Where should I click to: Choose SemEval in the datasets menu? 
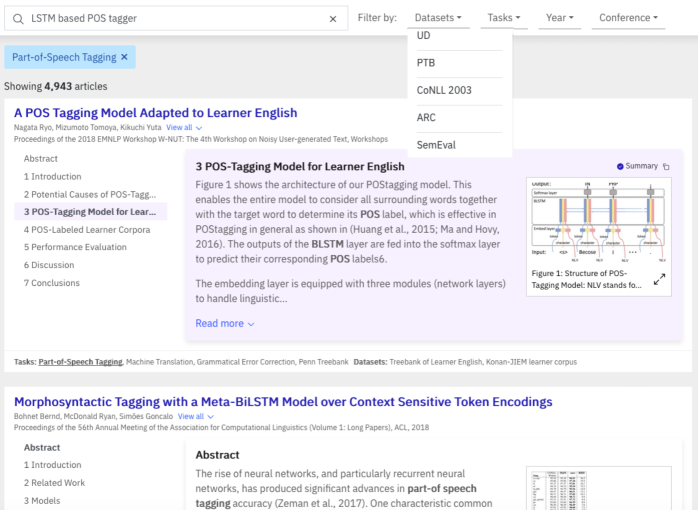(436, 145)
